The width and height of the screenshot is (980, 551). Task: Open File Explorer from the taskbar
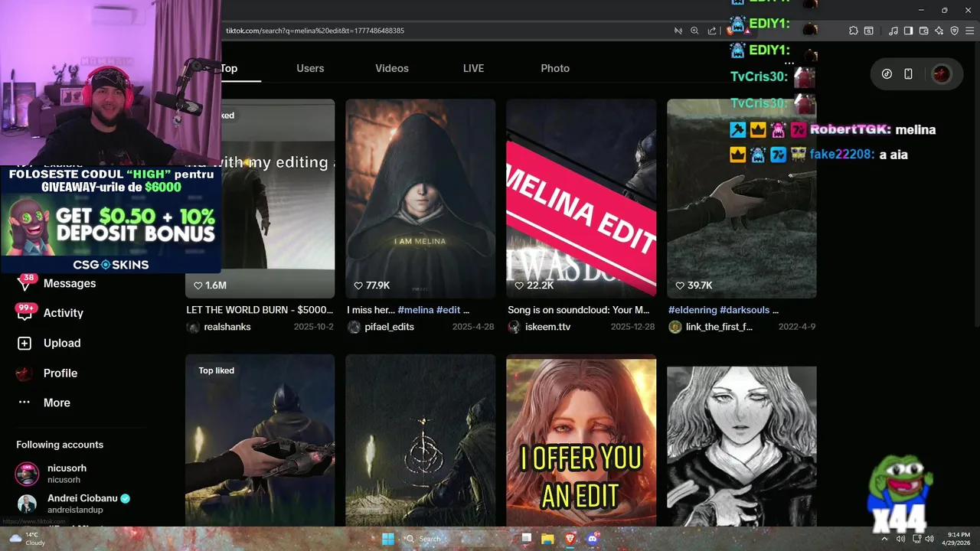(x=547, y=539)
